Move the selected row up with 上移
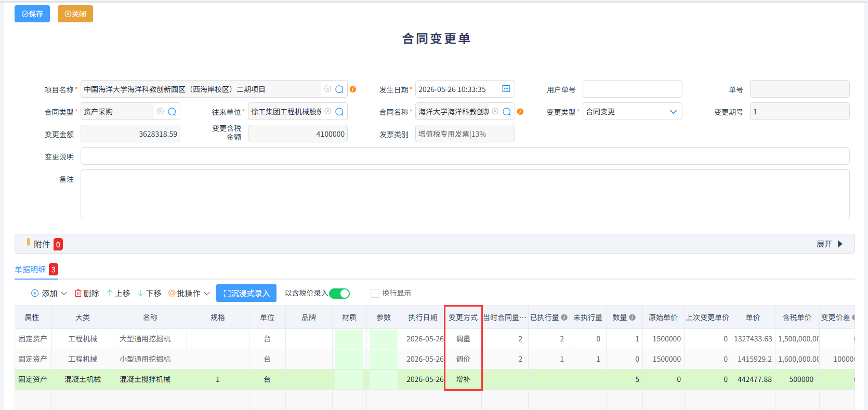 click(x=118, y=294)
